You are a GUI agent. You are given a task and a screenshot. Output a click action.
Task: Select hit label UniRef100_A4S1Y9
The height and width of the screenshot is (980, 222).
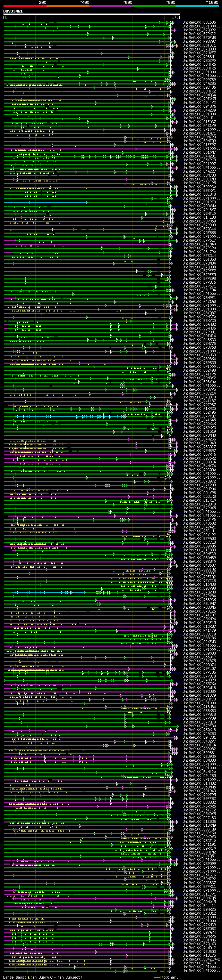pos(199,125)
